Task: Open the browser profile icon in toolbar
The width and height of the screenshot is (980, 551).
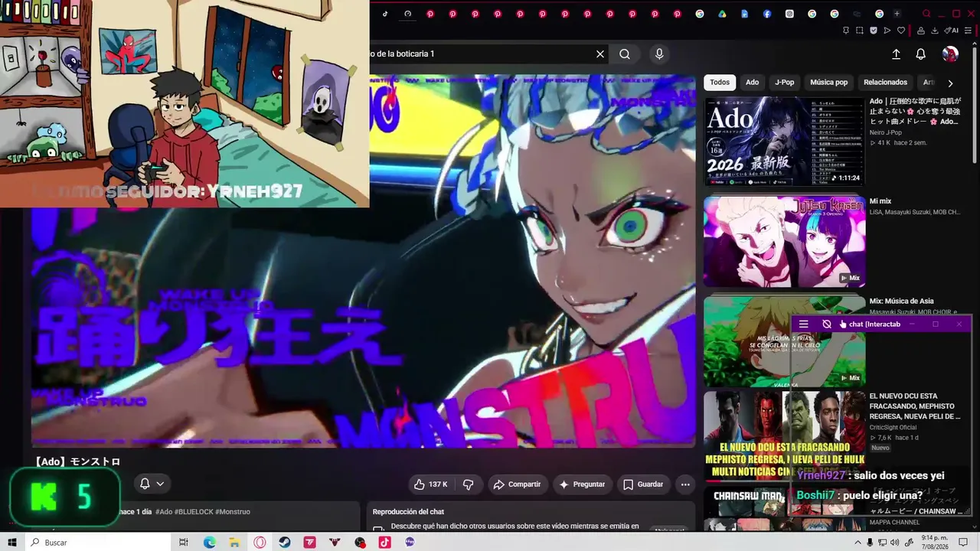Action: tap(921, 31)
